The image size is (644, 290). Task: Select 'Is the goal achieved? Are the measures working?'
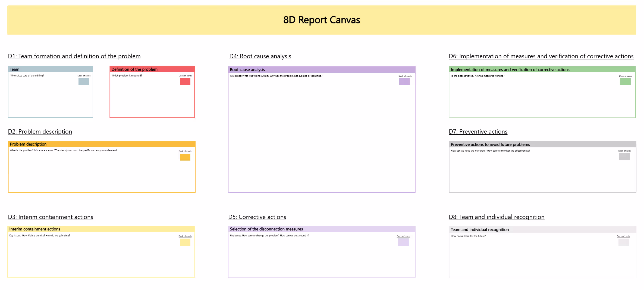tap(478, 76)
